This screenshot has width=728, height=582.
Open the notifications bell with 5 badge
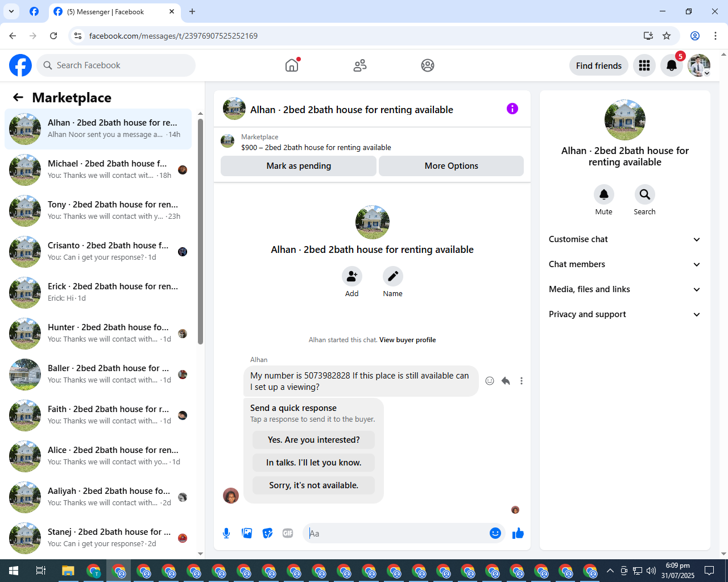[672, 65]
